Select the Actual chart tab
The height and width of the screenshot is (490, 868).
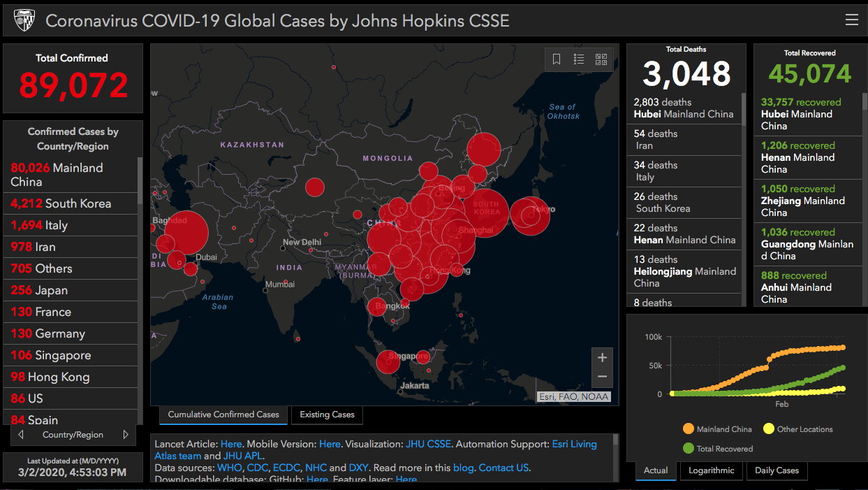coord(656,470)
